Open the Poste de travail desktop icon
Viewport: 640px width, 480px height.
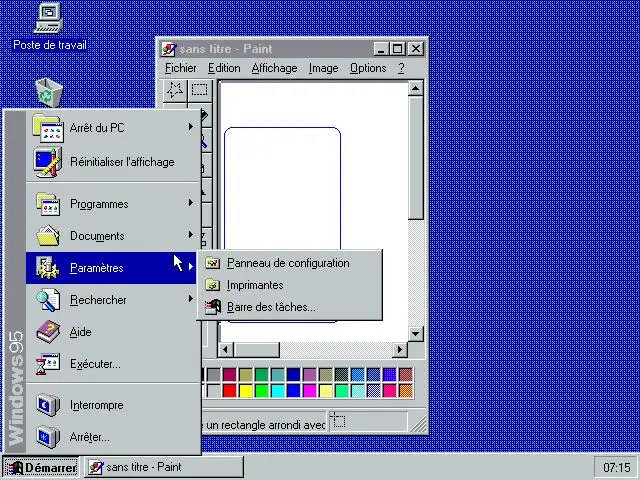click(49, 27)
